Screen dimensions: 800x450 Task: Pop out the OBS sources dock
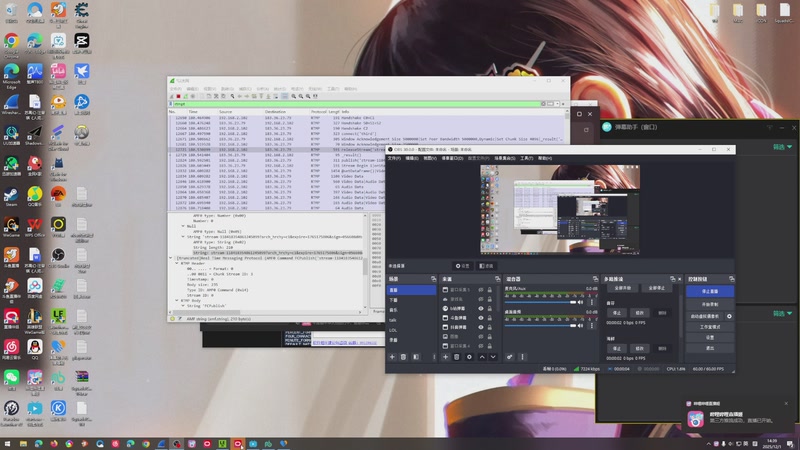click(497, 279)
